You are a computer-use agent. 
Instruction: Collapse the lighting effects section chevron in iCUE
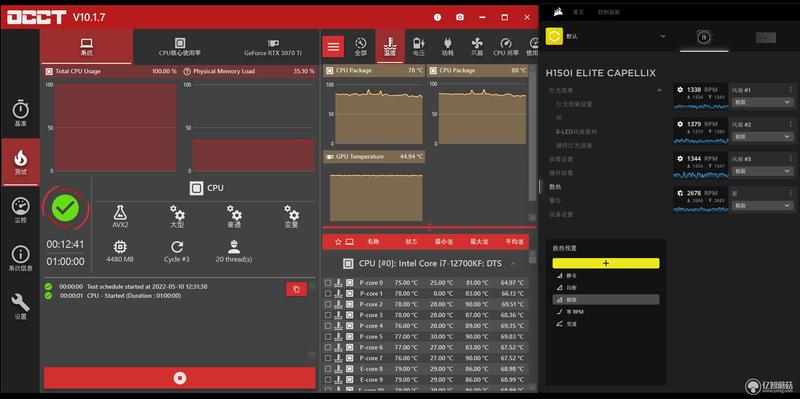(x=659, y=90)
